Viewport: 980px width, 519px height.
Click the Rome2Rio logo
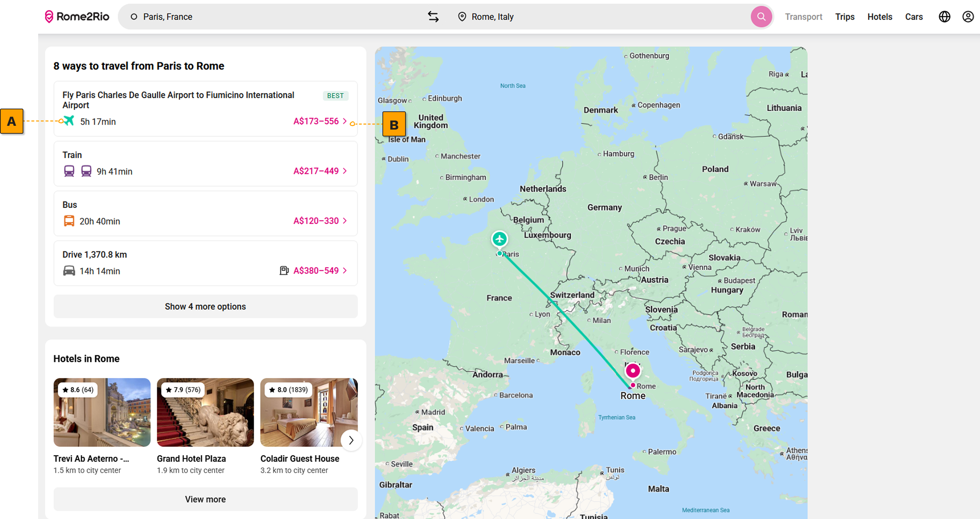77,17
